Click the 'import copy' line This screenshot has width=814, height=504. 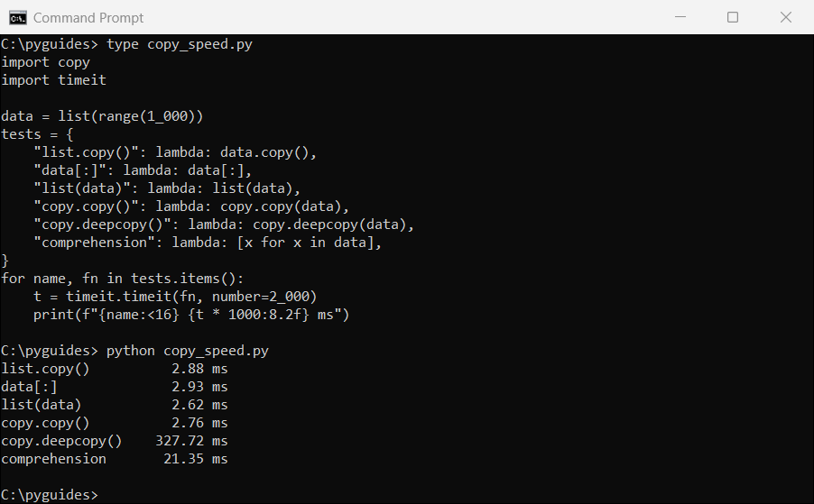tap(46, 63)
